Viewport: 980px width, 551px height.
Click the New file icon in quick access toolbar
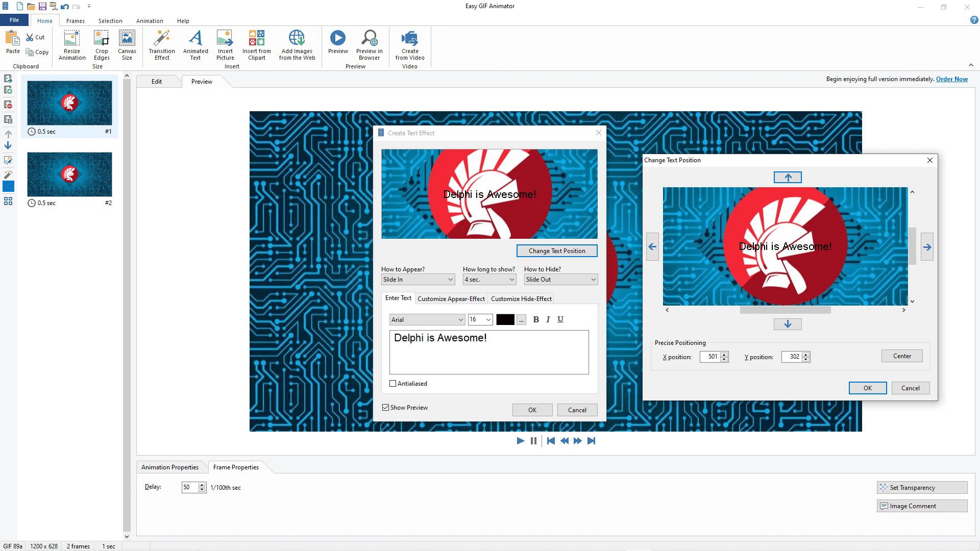[x=19, y=7]
